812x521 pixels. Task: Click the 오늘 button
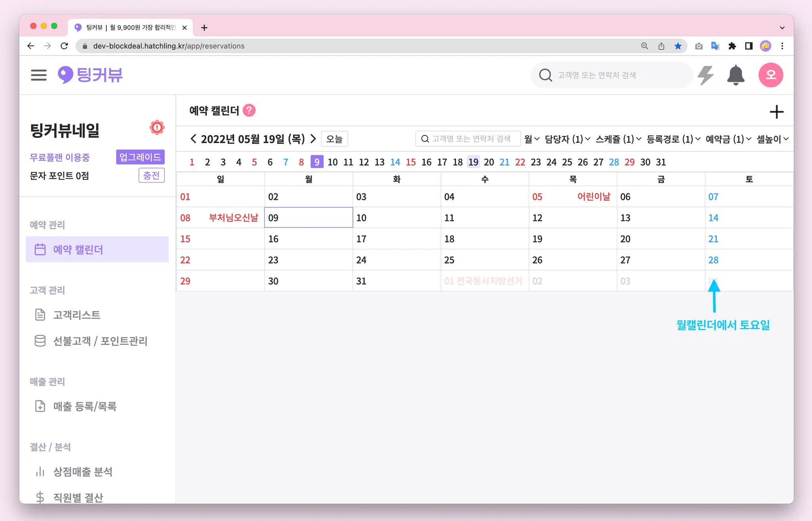click(x=334, y=139)
